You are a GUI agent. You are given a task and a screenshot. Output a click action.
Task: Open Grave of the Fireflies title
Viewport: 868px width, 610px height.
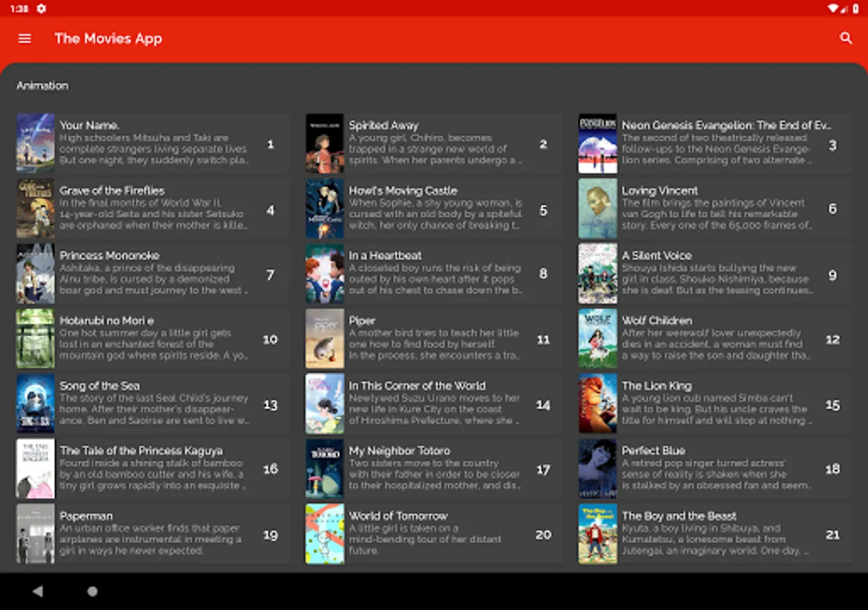point(112,190)
